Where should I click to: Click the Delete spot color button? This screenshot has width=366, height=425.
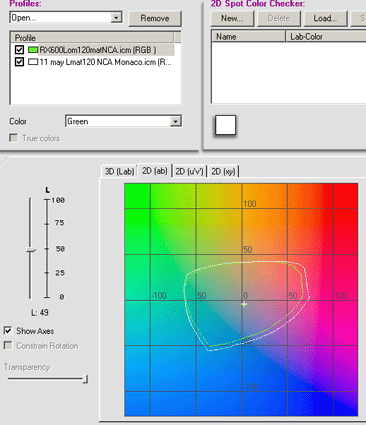(279, 18)
